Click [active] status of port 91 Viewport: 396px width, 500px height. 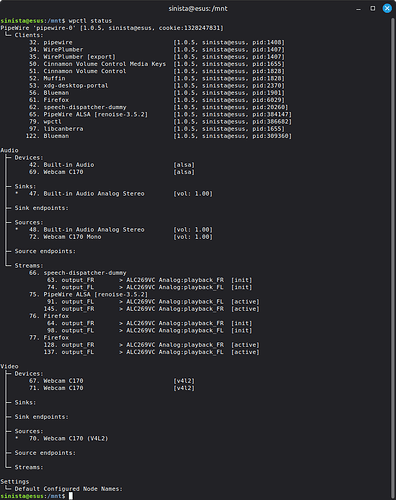coord(245,302)
